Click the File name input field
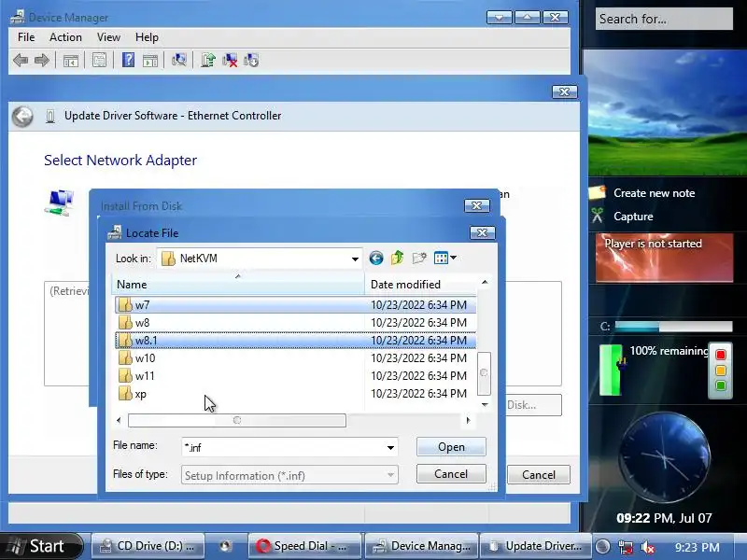747x560 pixels. click(x=284, y=448)
